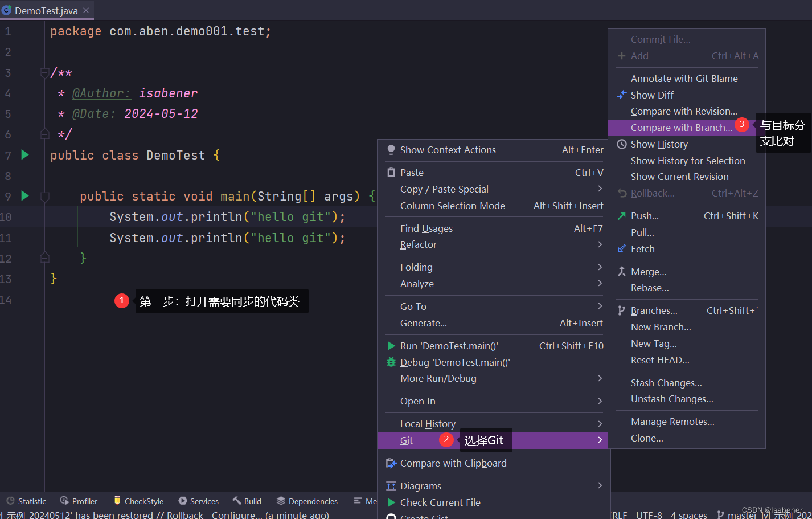Click the run gutter arrow beside main method

click(x=24, y=196)
